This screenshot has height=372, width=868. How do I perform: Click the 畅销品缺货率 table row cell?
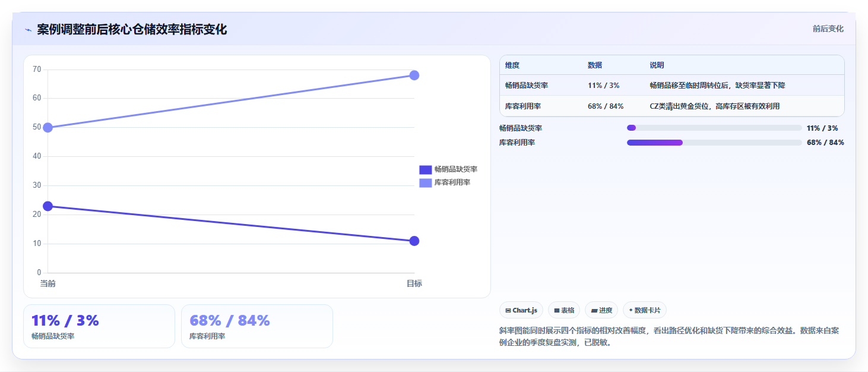tap(527, 86)
